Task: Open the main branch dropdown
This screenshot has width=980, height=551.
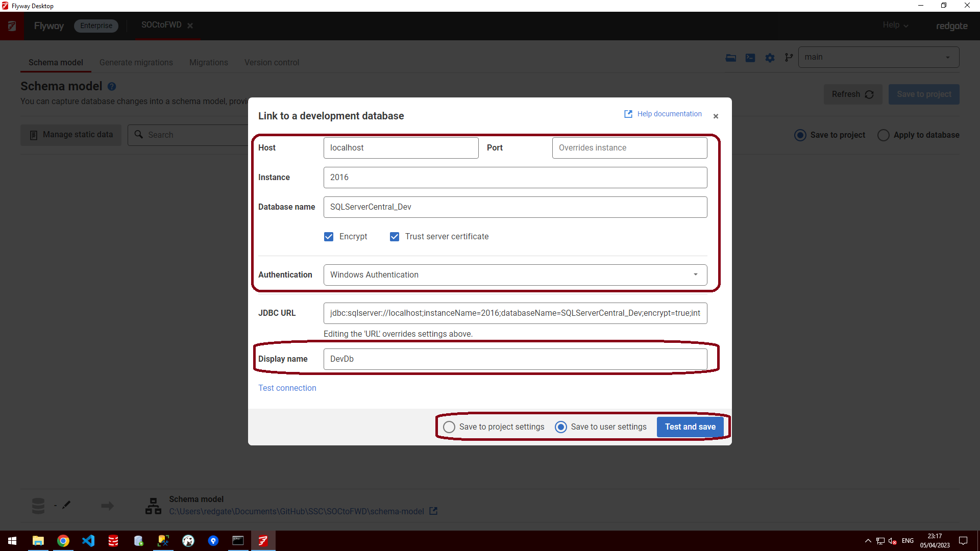Action: pyautogui.click(x=878, y=57)
